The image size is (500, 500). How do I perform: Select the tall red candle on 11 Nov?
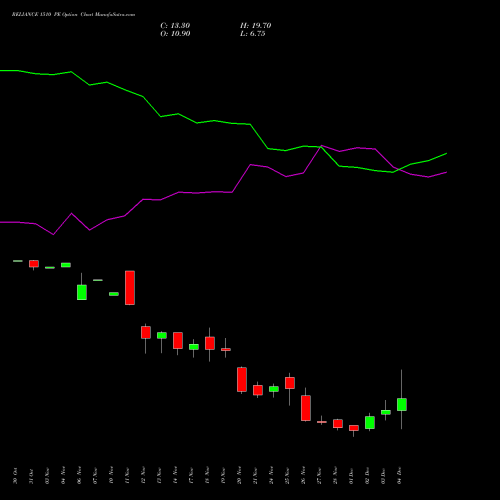(x=130, y=288)
